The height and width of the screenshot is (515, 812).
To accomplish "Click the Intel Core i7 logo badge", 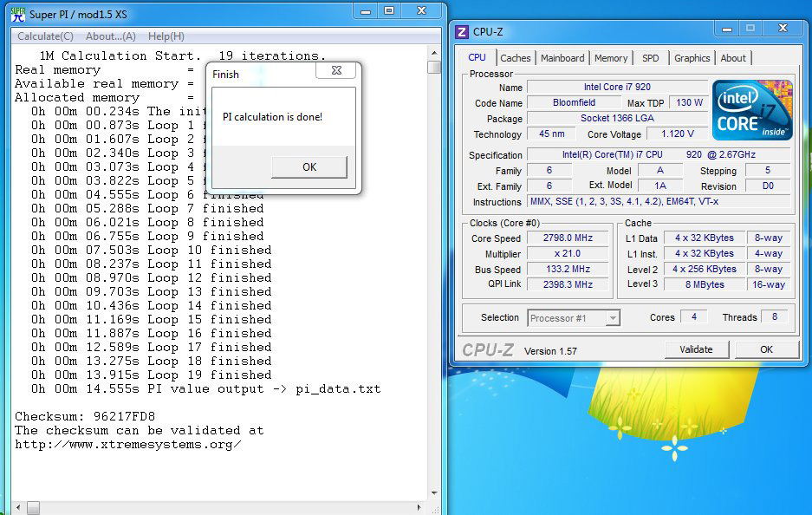I will coord(751,110).
